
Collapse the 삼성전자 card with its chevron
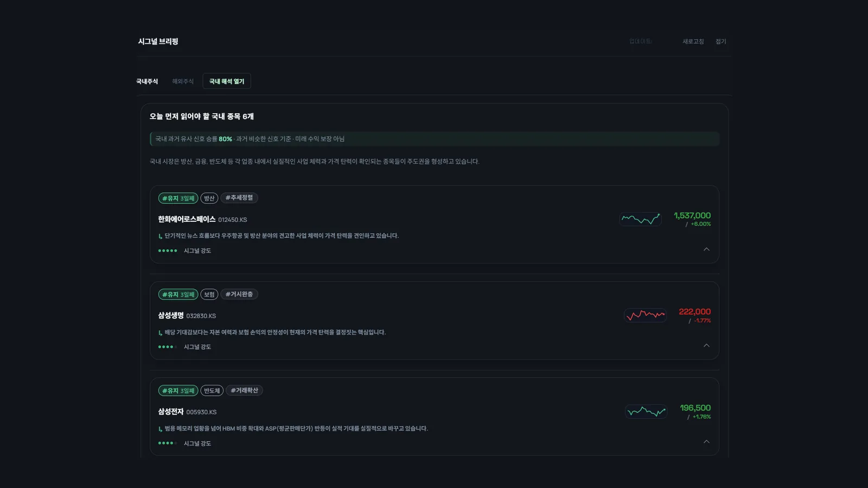[x=706, y=441]
